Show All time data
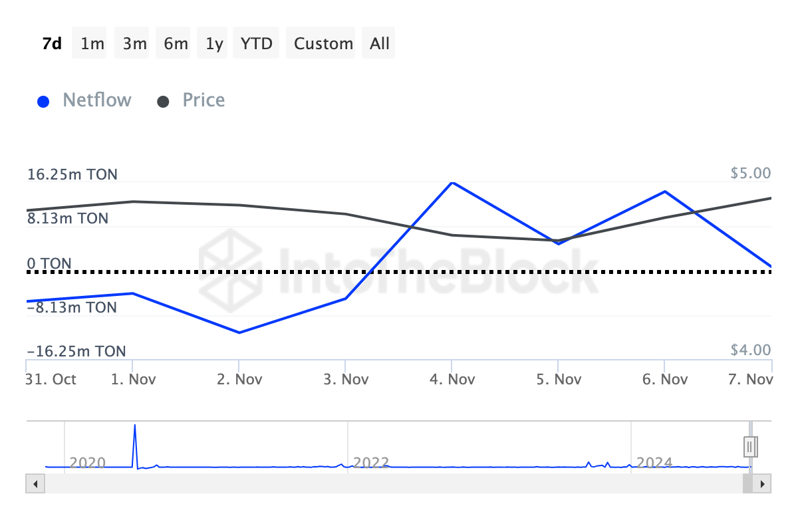The width and height of the screenshot is (798, 532). click(x=380, y=43)
